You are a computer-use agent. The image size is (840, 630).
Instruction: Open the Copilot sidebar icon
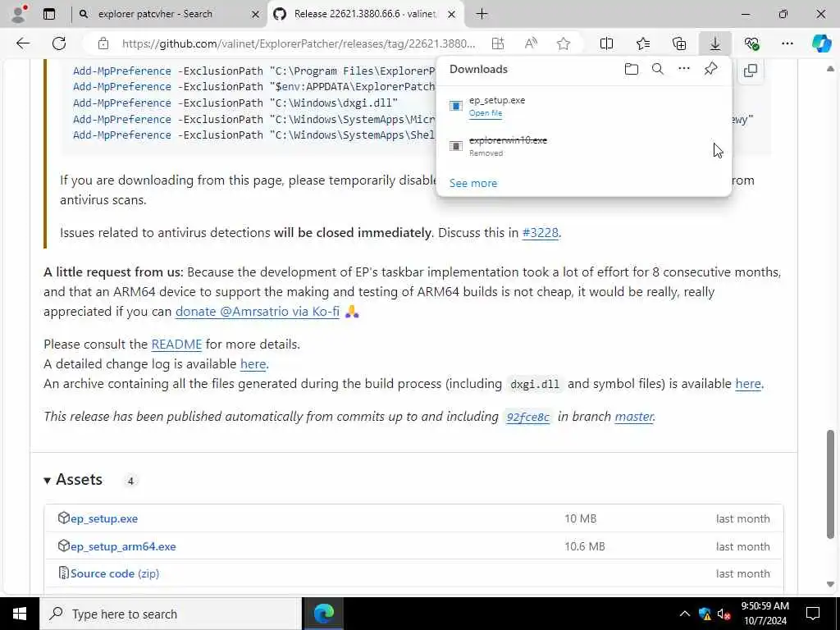821,43
